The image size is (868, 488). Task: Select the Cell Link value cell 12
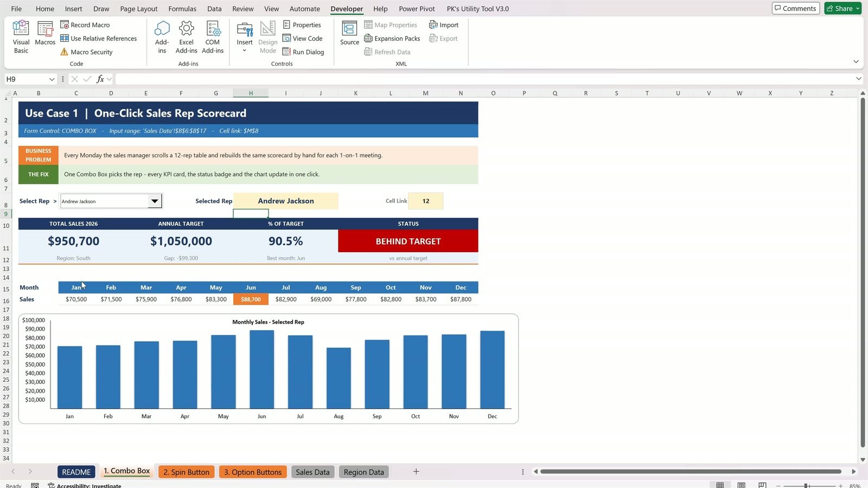426,201
